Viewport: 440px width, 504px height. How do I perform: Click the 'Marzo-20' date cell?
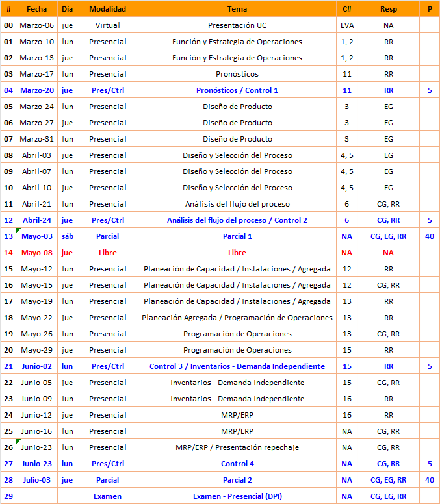(x=36, y=90)
